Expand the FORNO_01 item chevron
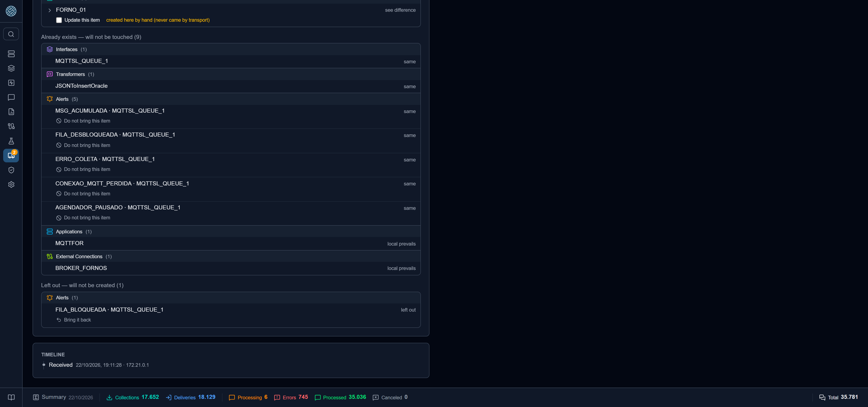The height and width of the screenshot is (407, 868). click(50, 10)
